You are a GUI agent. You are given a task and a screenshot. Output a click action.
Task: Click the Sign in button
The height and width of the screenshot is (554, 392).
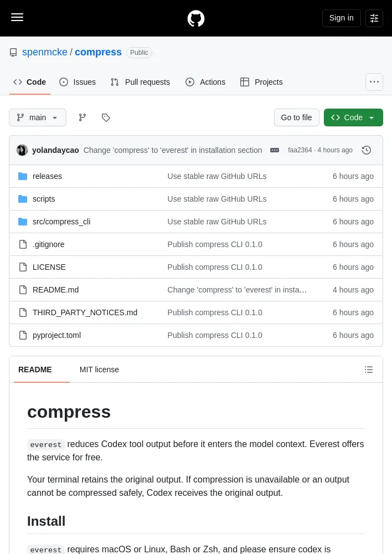coord(341,18)
